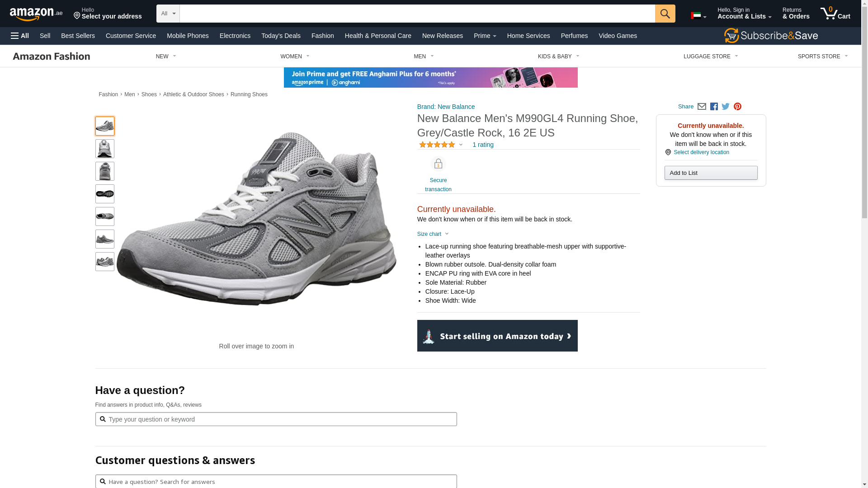The width and height of the screenshot is (868, 488).
Task: Expand the country flag selector
Action: pos(698,16)
